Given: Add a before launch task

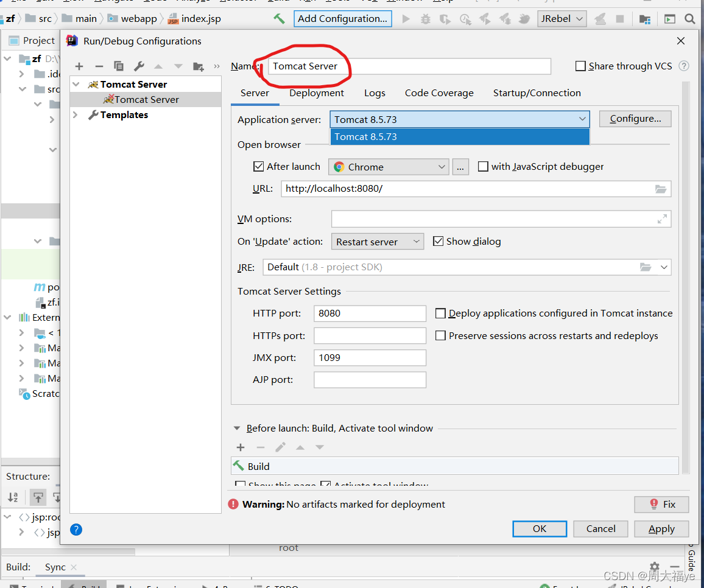Looking at the screenshot, I should tap(241, 447).
